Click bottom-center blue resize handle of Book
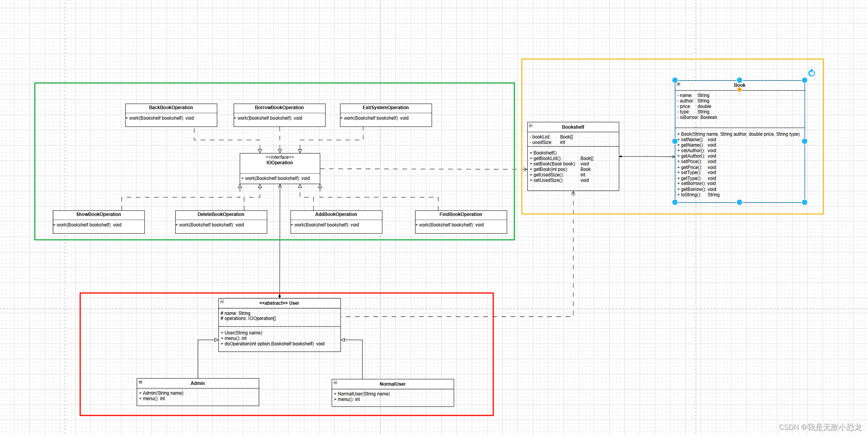 [739, 202]
